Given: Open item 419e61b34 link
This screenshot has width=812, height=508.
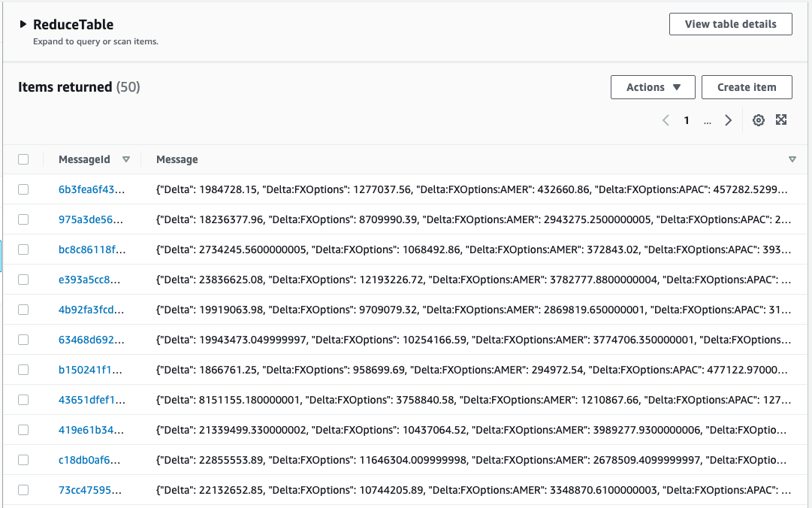Looking at the screenshot, I should [x=91, y=430].
